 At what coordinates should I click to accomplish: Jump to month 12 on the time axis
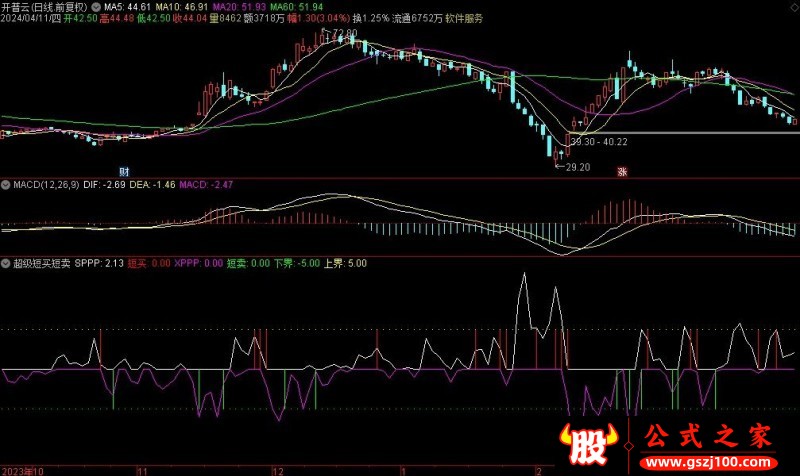pos(278,471)
